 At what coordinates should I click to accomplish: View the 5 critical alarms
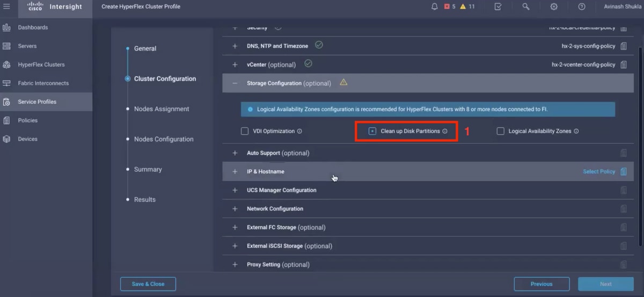click(450, 6)
